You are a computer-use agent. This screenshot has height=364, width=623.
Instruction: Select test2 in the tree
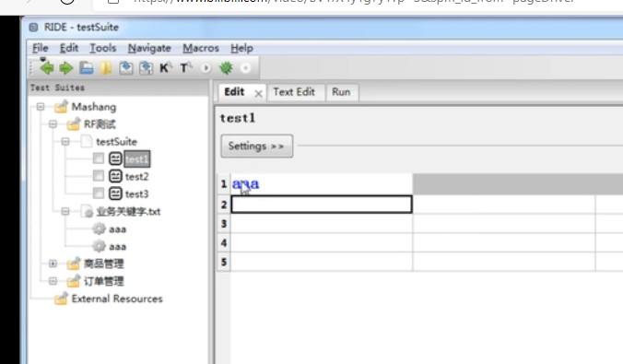[x=137, y=176]
